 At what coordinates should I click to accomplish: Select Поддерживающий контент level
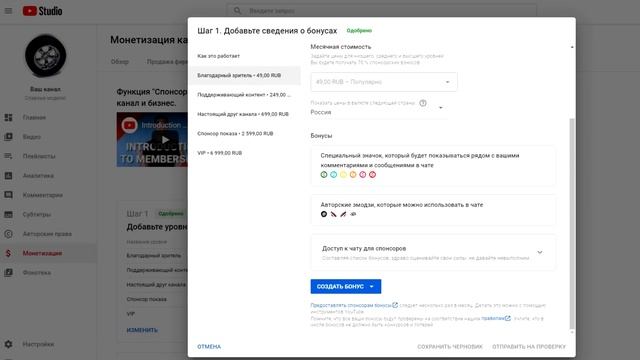click(x=244, y=95)
